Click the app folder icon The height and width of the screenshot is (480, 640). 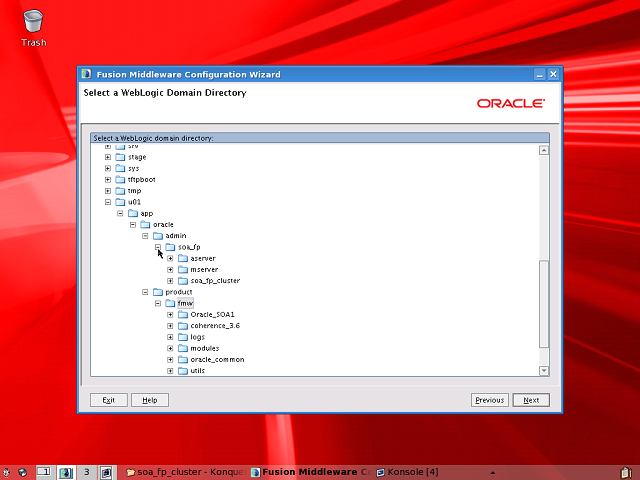tap(133, 213)
